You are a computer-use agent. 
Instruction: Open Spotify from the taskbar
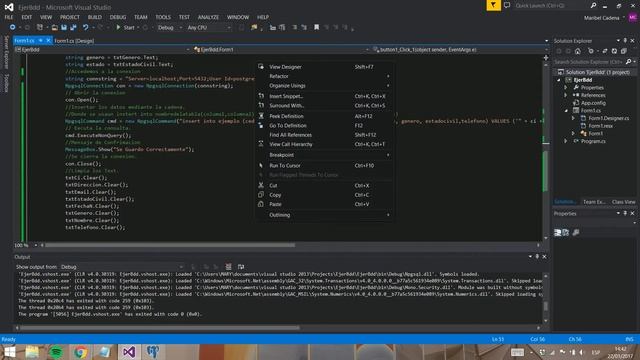tap(56, 352)
